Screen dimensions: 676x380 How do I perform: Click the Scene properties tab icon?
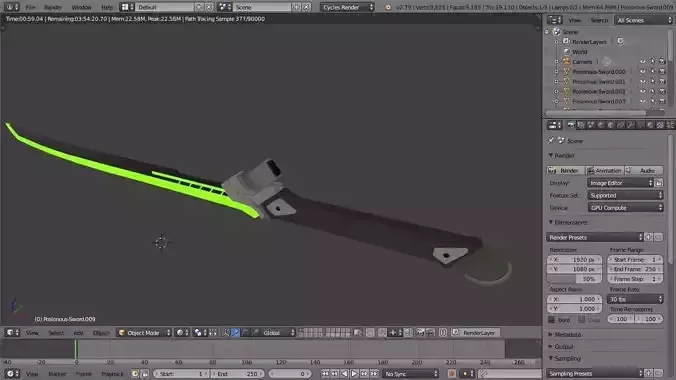(591, 125)
